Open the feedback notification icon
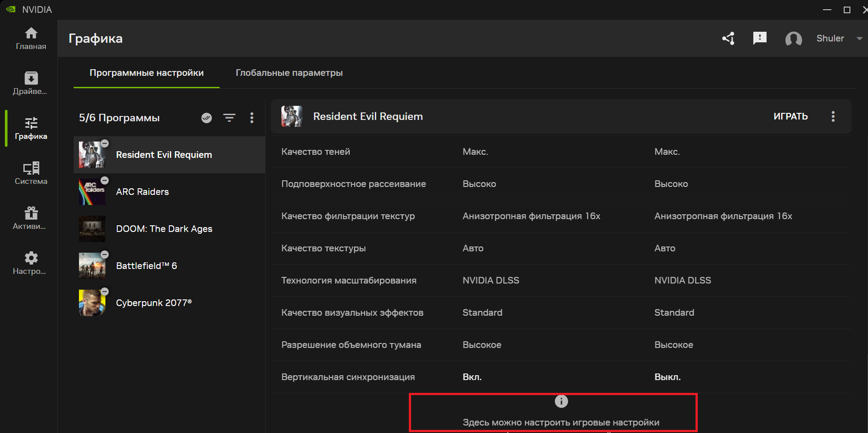The image size is (868, 433). tap(759, 38)
